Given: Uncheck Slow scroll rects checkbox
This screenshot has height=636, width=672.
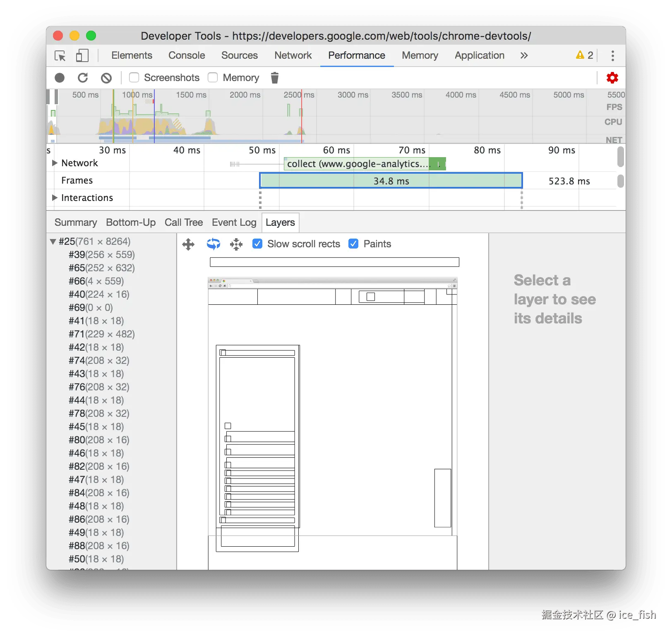Looking at the screenshot, I should point(257,244).
